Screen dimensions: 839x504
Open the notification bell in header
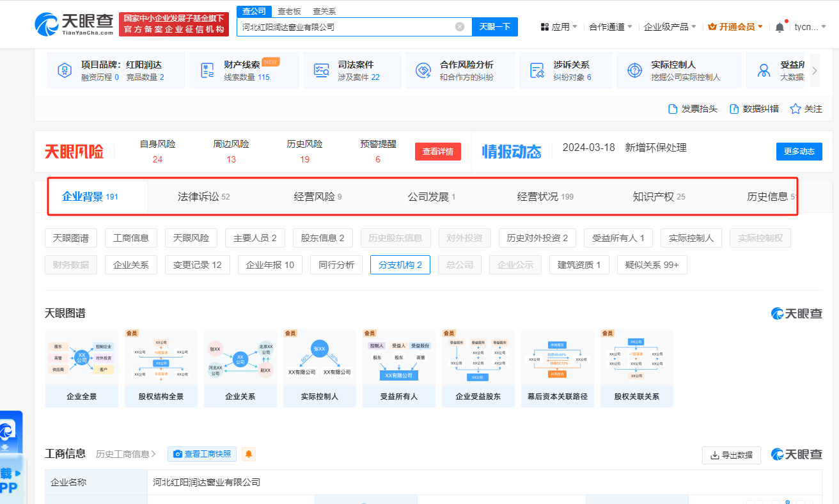780,27
